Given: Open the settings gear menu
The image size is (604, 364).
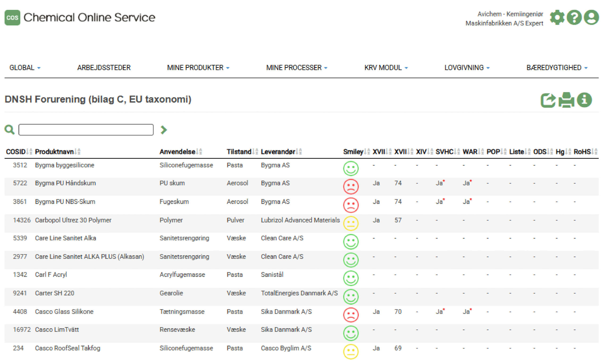Looking at the screenshot, I should coord(558,17).
